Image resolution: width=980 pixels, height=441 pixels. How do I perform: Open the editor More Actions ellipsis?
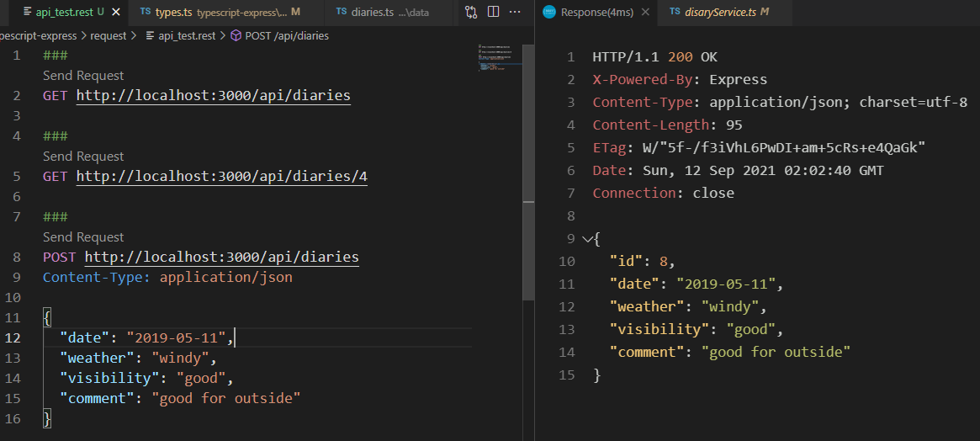515,12
